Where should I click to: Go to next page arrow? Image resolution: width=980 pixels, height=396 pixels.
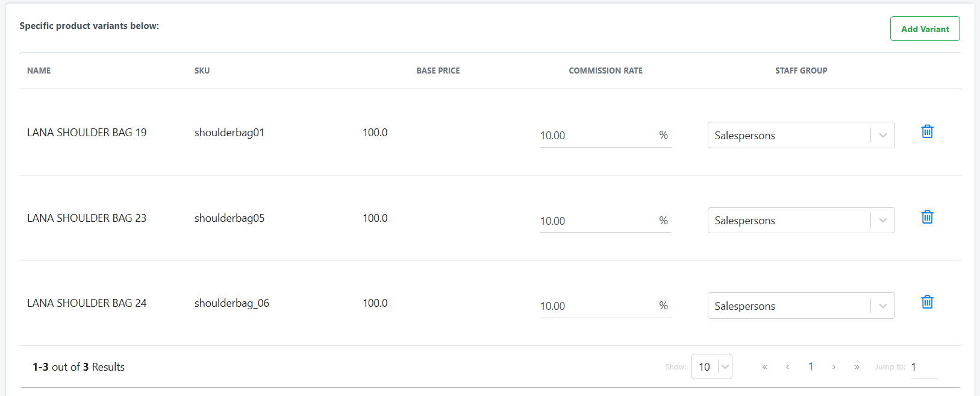[834, 366]
